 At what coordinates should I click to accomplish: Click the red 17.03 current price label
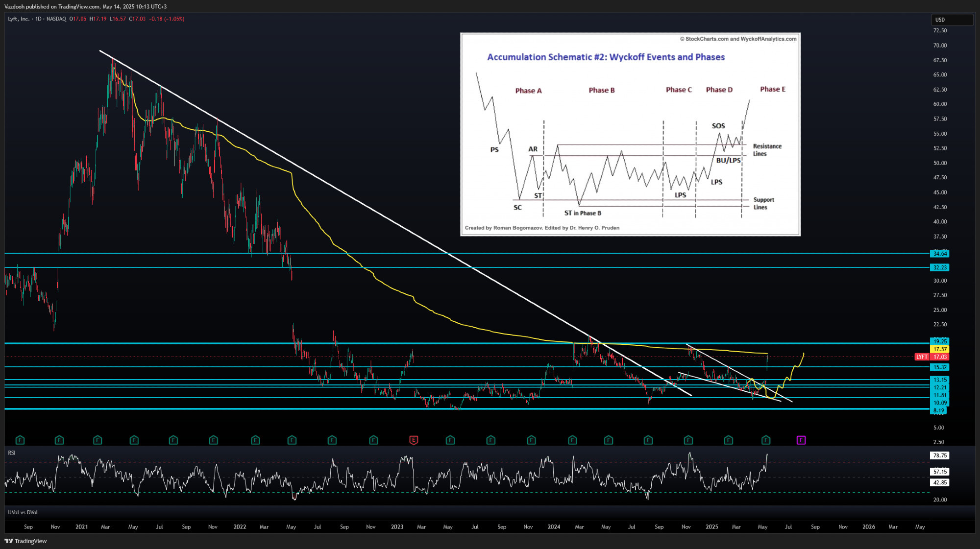(940, 357)
